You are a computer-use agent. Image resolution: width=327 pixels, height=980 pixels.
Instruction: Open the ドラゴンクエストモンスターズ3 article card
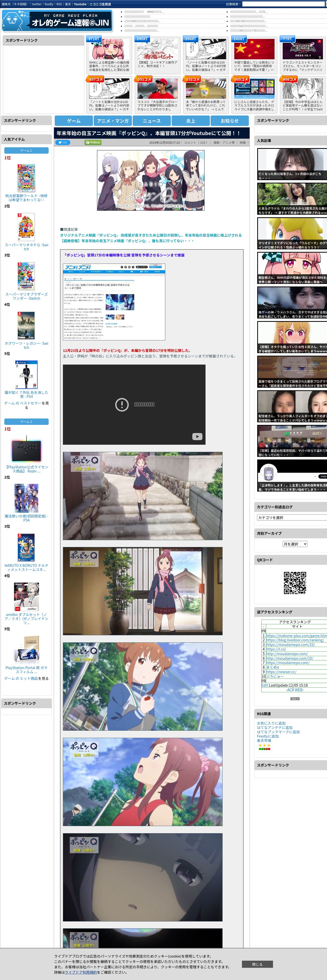tap(302, 55)
